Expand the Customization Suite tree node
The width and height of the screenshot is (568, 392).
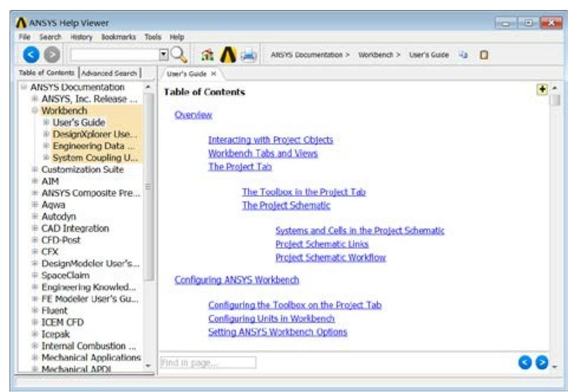35,170
